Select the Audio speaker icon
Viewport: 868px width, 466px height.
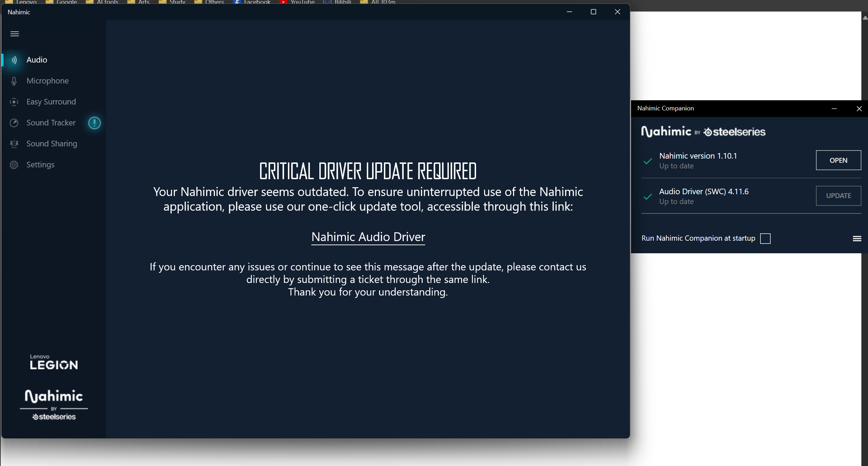[14, 60]
